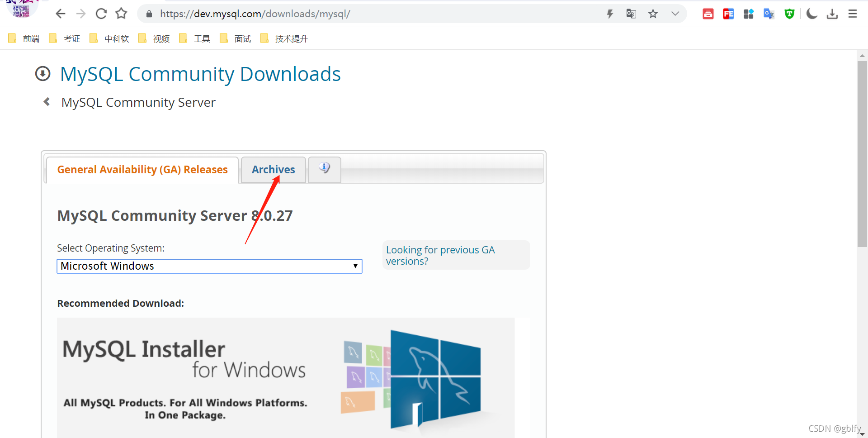Open the browser downloads icon

coord(832,14)
